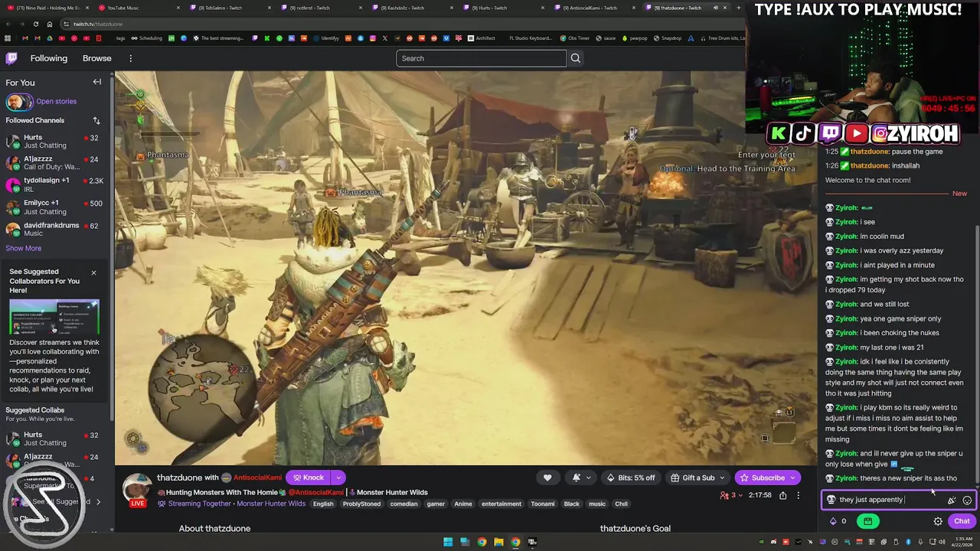Send message with the Chat button

962,521
